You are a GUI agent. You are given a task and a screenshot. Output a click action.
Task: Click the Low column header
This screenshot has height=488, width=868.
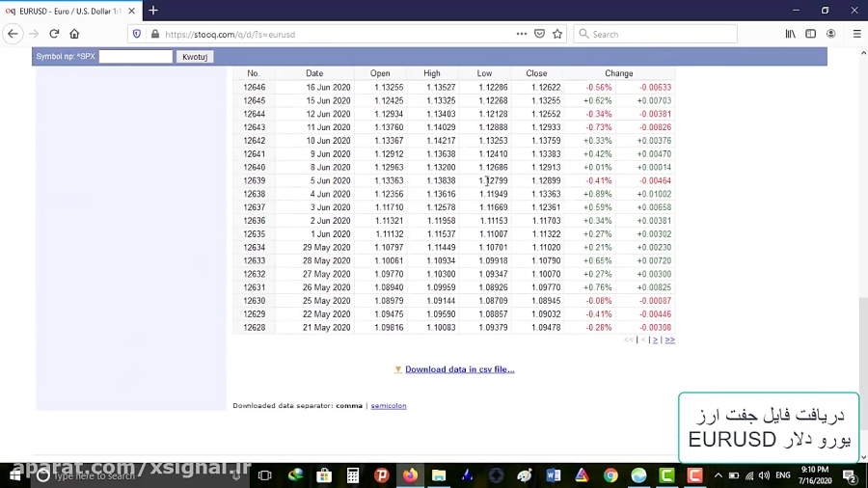(x=484, y=73)
